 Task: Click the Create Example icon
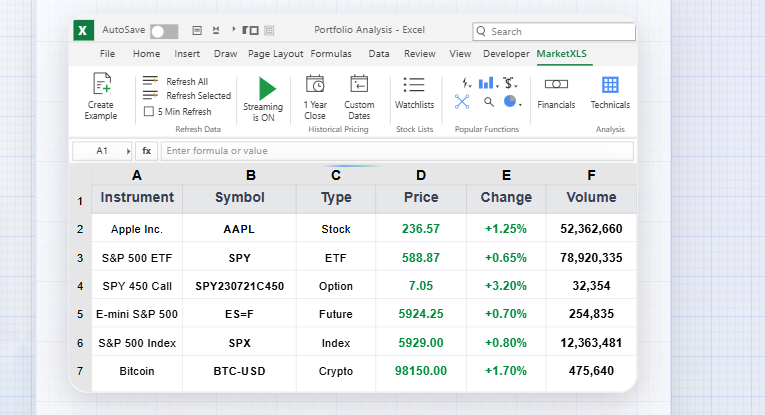coord(101,85)
